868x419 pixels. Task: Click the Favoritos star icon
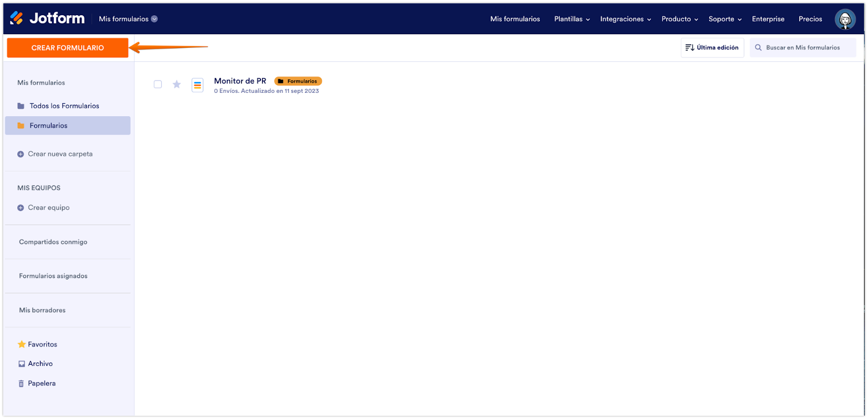(22, 344)
